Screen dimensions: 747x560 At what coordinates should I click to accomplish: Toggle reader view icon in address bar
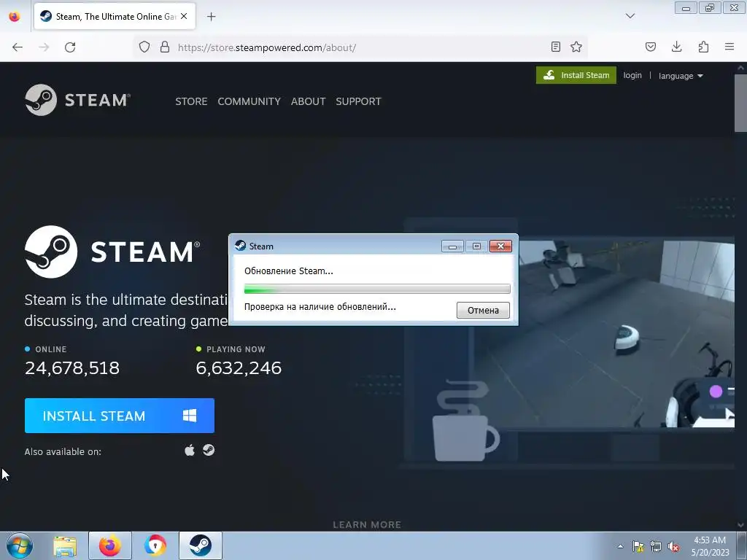[555, 47]
